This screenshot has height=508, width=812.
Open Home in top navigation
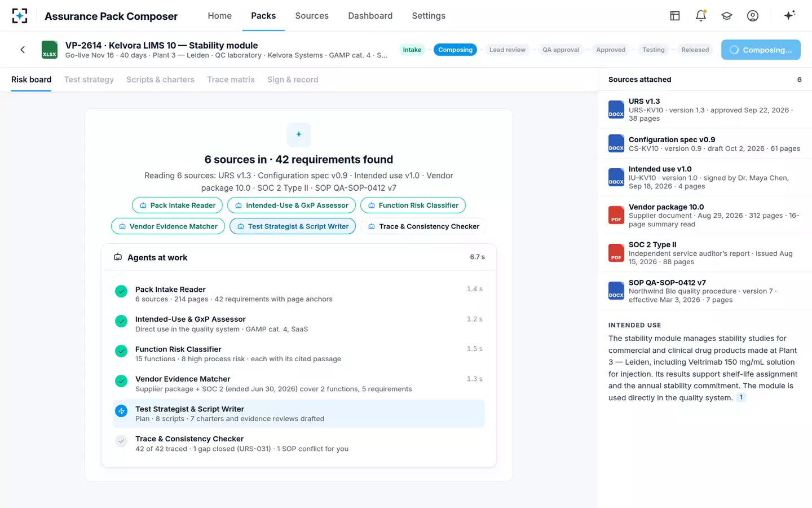point(219,16)
